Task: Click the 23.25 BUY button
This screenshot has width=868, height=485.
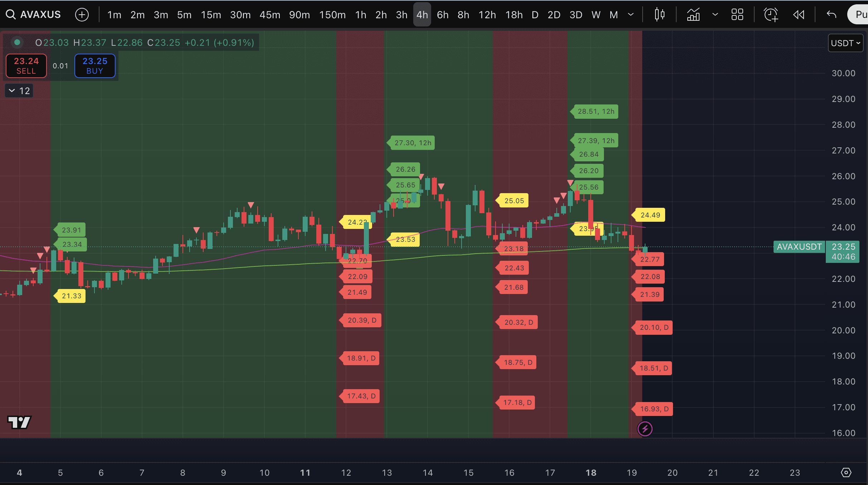Action: [x=95, y=66]
